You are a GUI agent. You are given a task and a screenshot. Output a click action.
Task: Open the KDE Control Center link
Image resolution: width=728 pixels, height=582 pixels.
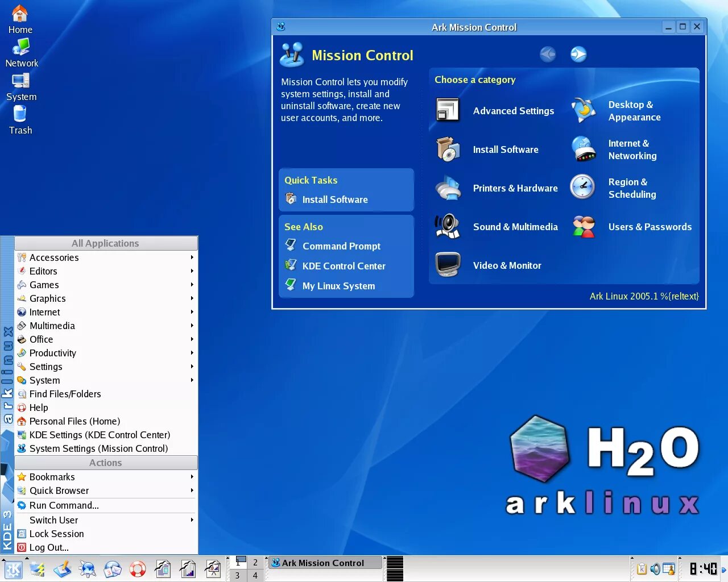coord(344,266)
